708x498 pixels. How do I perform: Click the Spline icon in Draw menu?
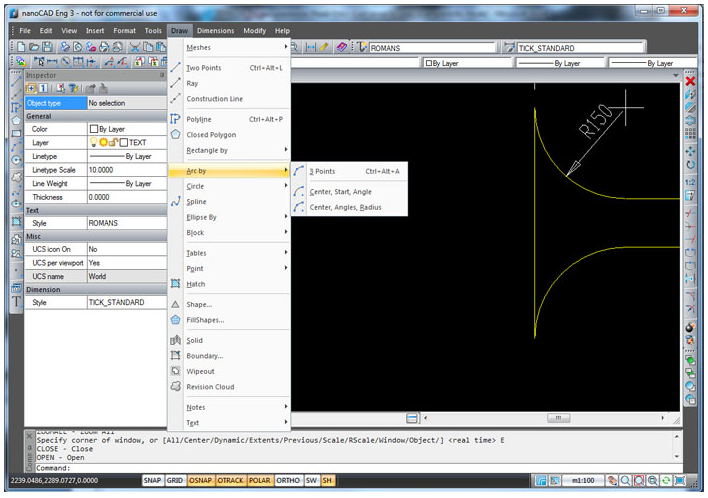click(176, 201)
